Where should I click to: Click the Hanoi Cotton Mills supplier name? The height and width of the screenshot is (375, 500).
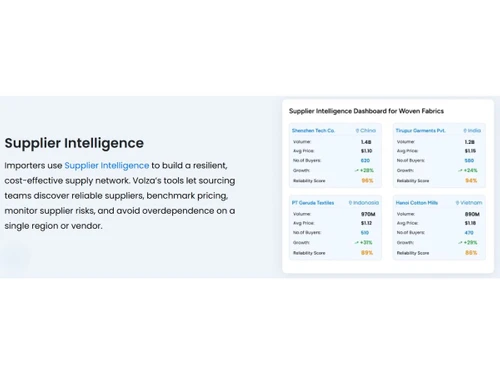click(x=417, y=203)
